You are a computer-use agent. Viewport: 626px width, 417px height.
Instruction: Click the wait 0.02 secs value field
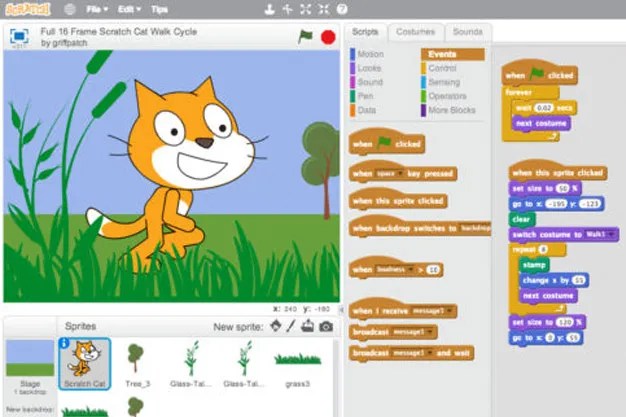click(544, 108)
